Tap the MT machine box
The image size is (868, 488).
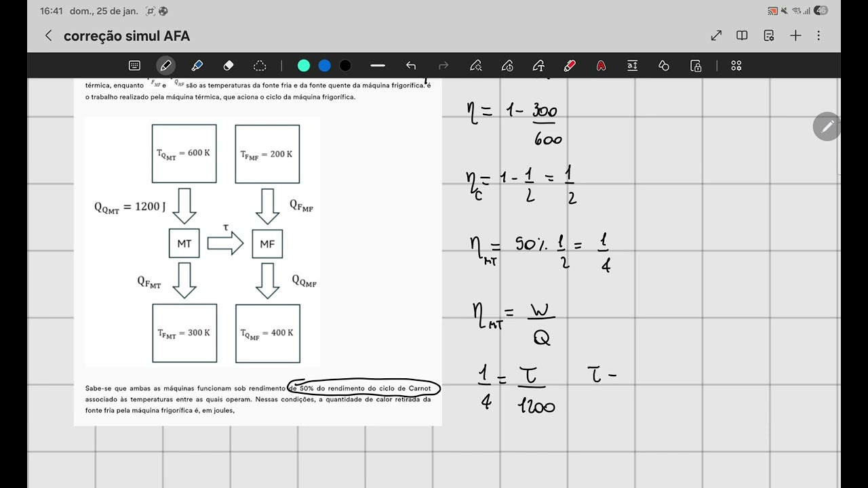[184, 243]
